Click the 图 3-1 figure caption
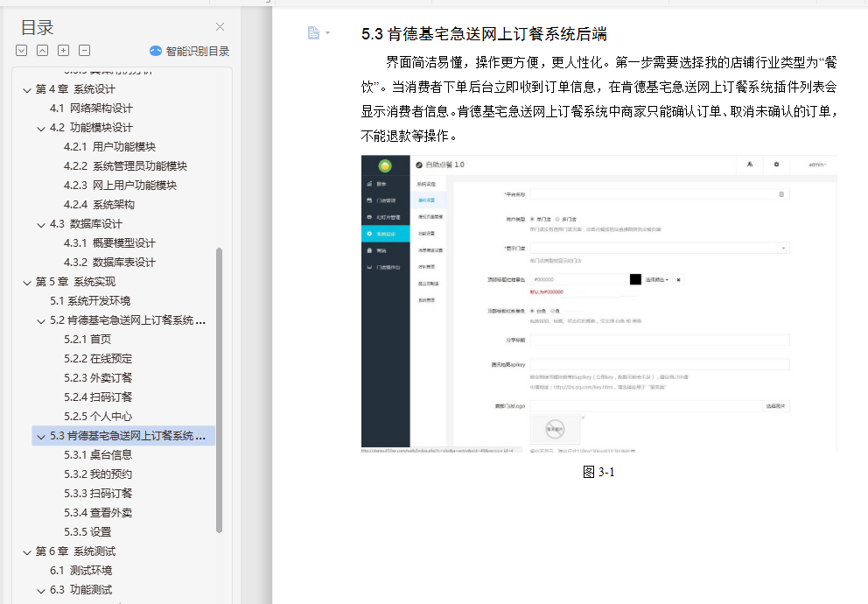The image size is (868, 604). (599, 472)
